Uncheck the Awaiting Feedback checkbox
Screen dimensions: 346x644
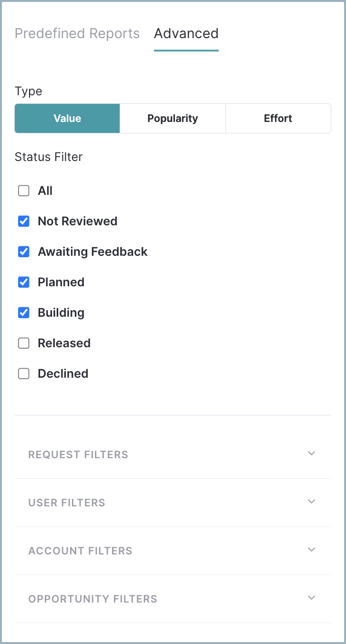click(24, 252)
